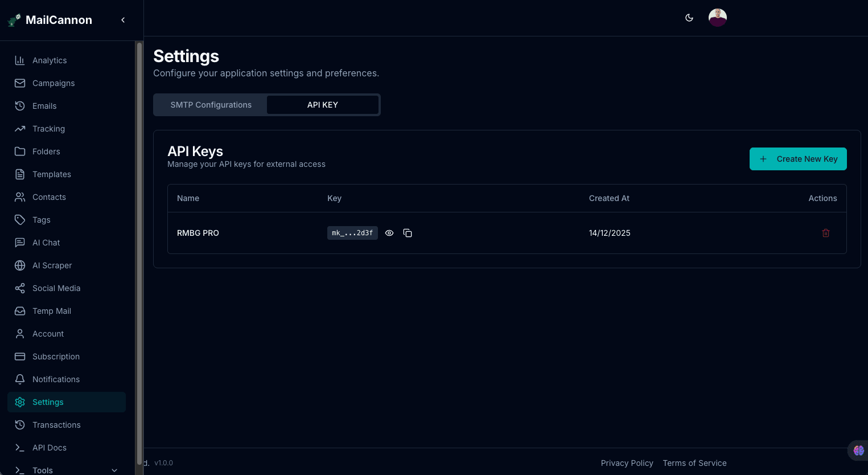Screen dimensions: 868x475
Task: Click the Name column header
Action: [188, 198]
